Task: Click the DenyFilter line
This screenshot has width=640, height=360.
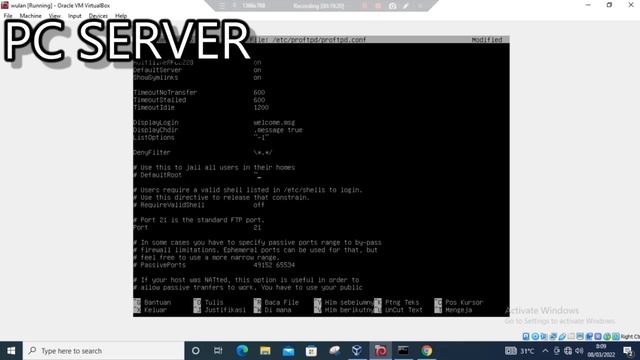Action: coord(202,153)
